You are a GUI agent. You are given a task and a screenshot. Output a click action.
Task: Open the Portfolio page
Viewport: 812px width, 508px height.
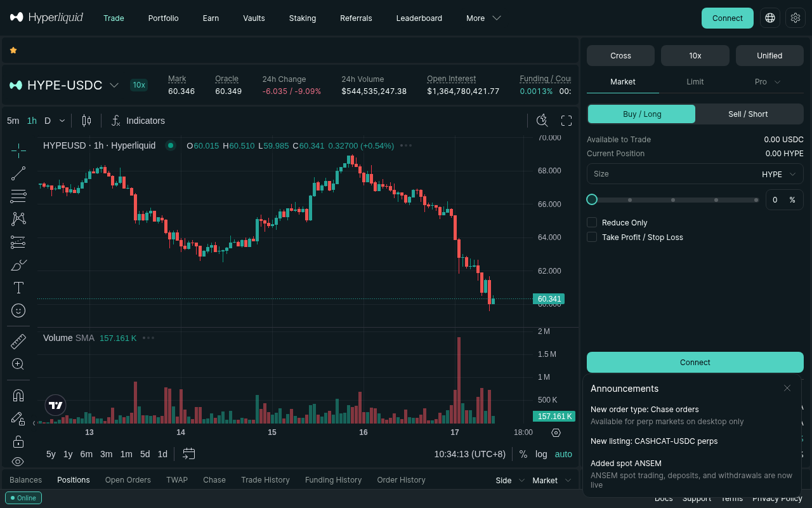coord(163,18)
